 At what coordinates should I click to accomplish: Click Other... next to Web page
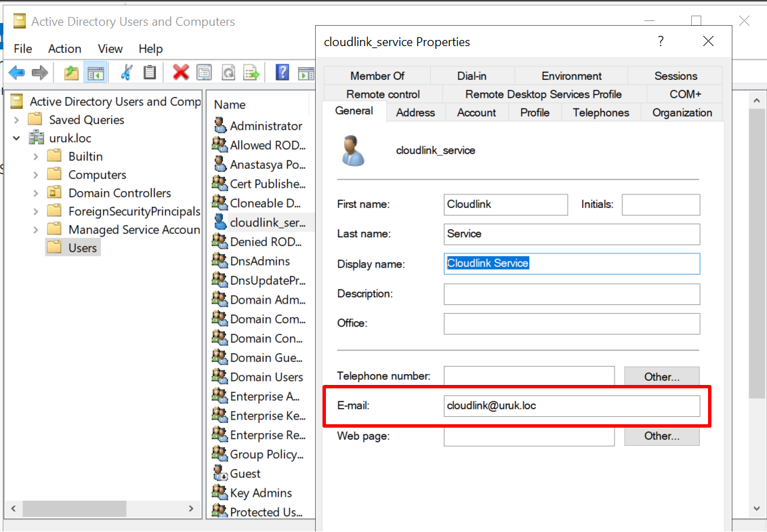click(662, 436)
